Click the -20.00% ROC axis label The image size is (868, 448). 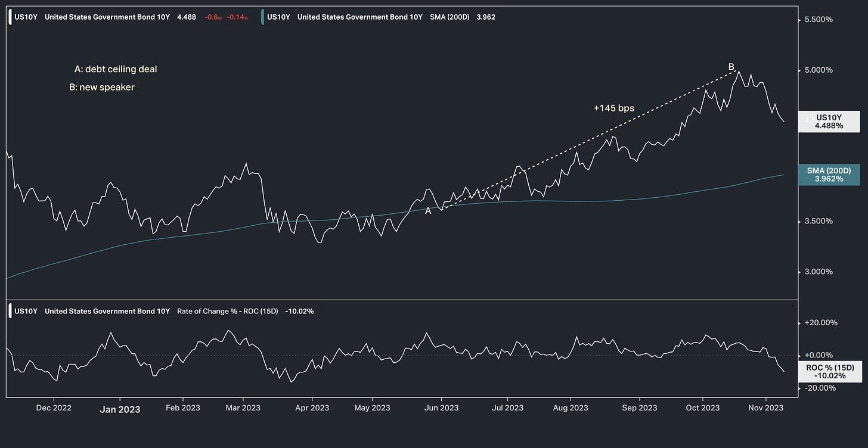[x=821, y=388]
